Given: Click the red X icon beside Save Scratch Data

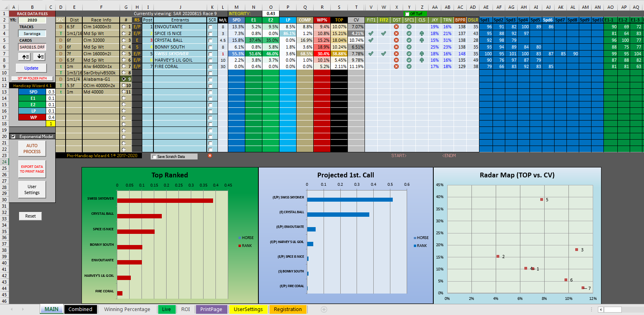Looking at the screenshot, I should 210,156.
